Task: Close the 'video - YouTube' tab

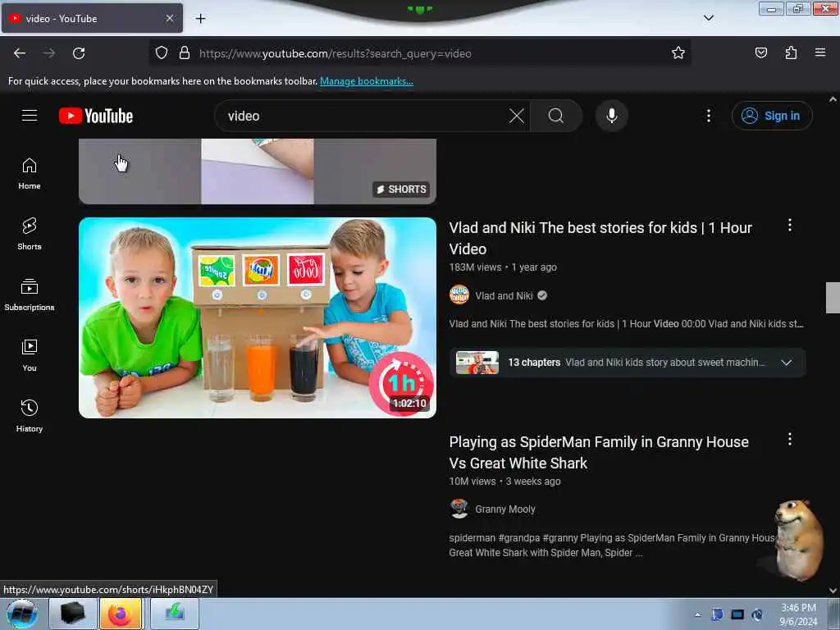Action: (170, 18)
